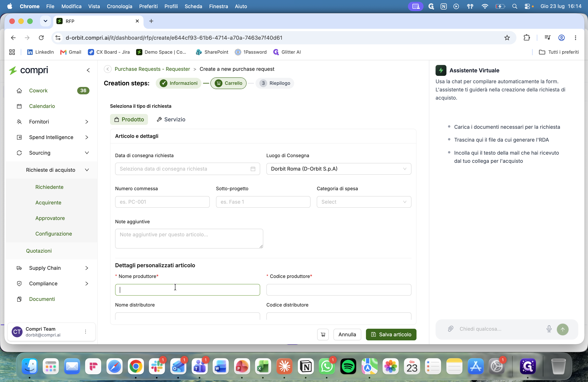Open the Chrome extensions puzzle icon
The image size is (588, 382).
pyautogui.click(x=527, y=38)
